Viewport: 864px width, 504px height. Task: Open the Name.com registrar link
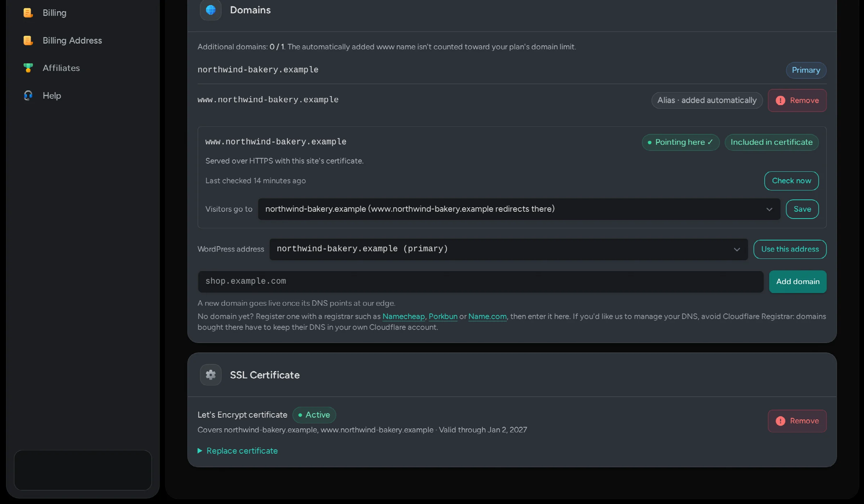pos(487,316)
